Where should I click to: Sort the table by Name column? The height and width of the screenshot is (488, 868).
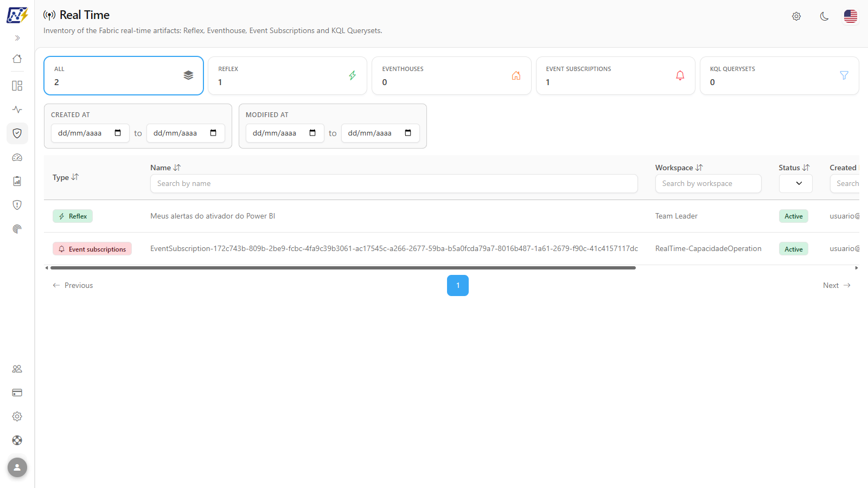[x=165, y=168]
